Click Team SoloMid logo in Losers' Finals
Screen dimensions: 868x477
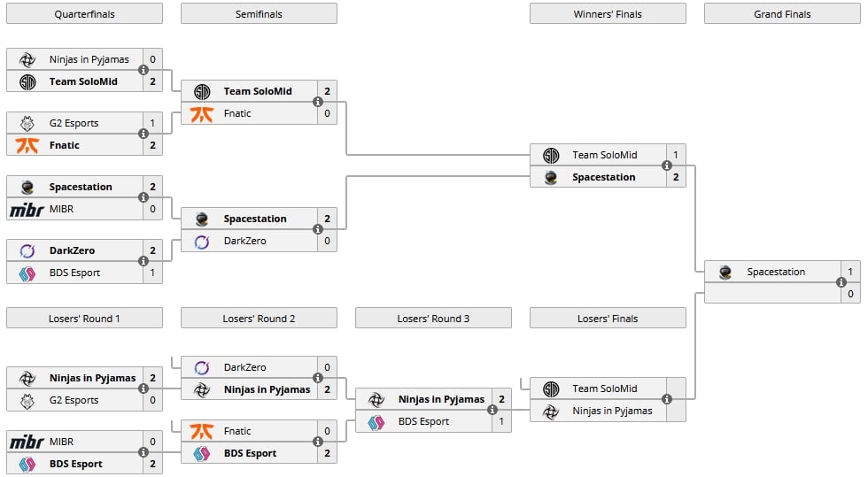tap(551, 389)
